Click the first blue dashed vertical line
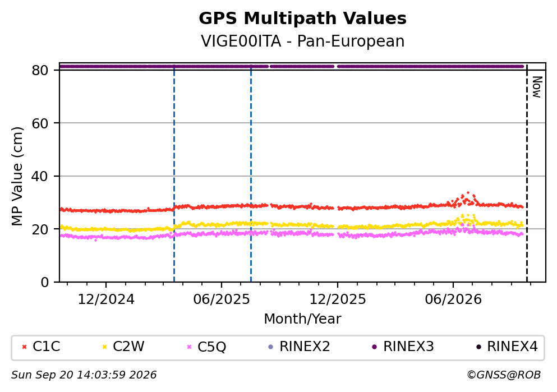Screen dimensions: 557x392 pos(174,173)
